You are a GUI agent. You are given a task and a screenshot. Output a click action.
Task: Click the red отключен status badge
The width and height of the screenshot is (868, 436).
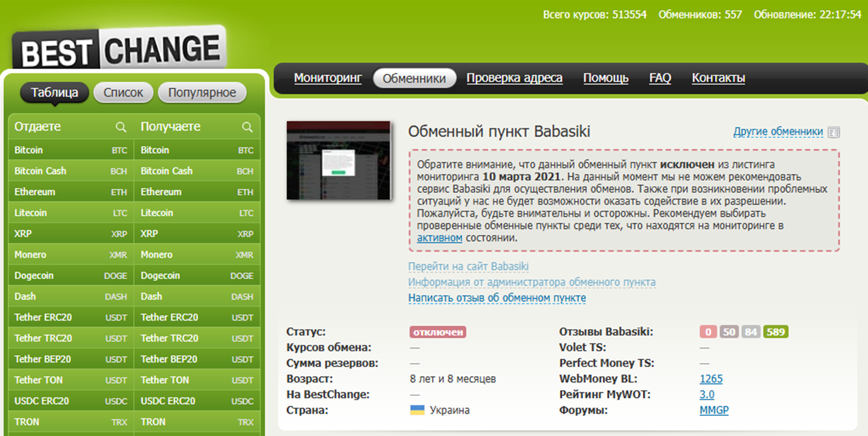pyautogui.click(x=438, y=332)
